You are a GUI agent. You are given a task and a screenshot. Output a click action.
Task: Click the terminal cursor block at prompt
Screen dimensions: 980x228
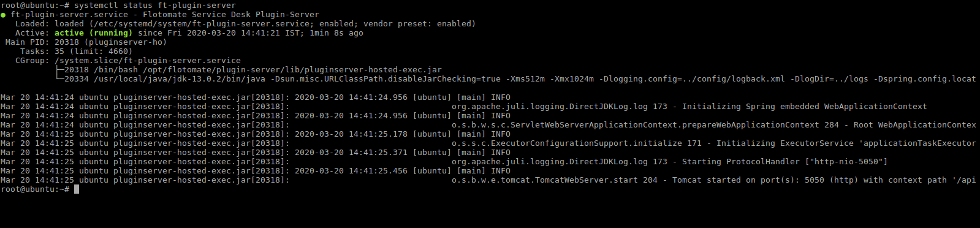(x=77, y=189)
